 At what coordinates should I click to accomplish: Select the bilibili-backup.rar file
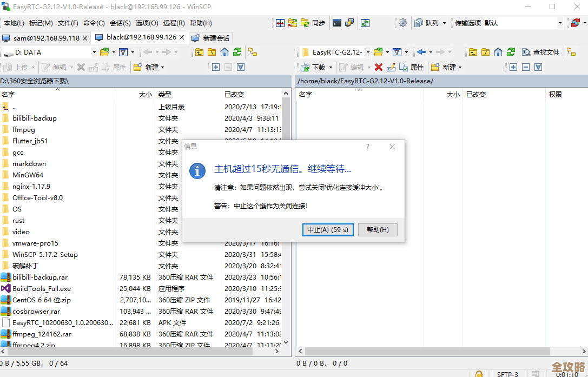(x=39, y=277)
